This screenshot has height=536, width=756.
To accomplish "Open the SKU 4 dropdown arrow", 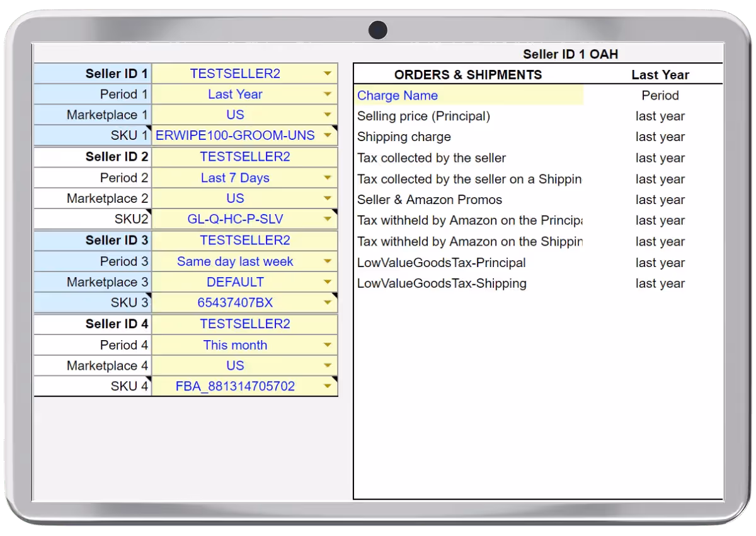I will pos(327,386).
